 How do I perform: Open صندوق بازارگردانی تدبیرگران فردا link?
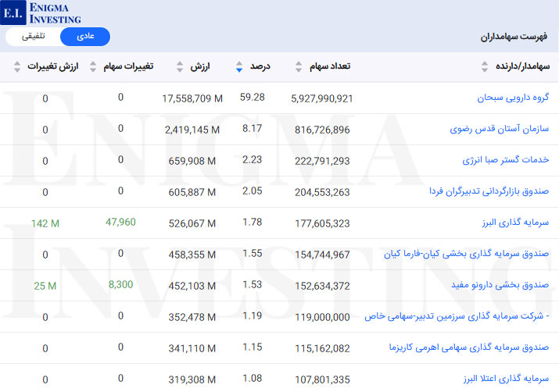point(489,191)
